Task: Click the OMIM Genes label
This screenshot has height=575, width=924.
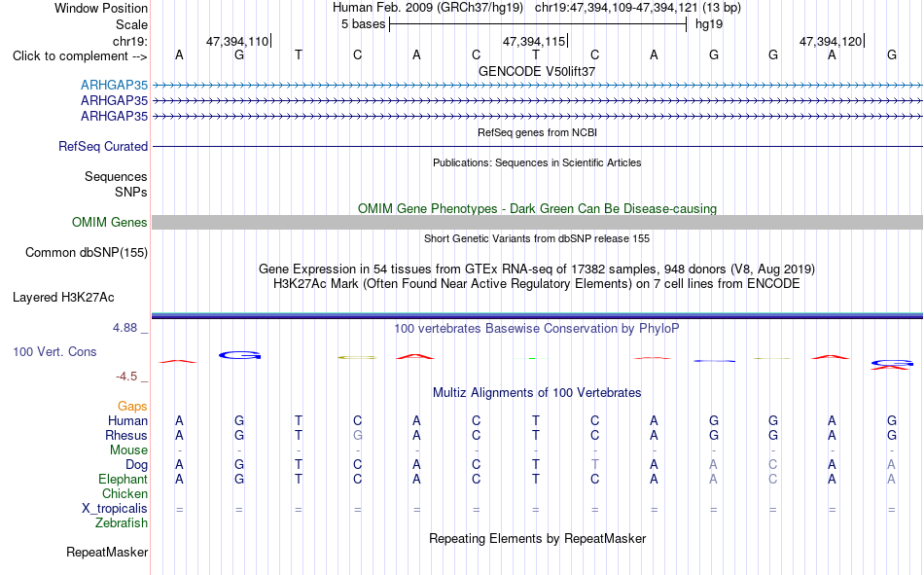Action: (110, 223)
